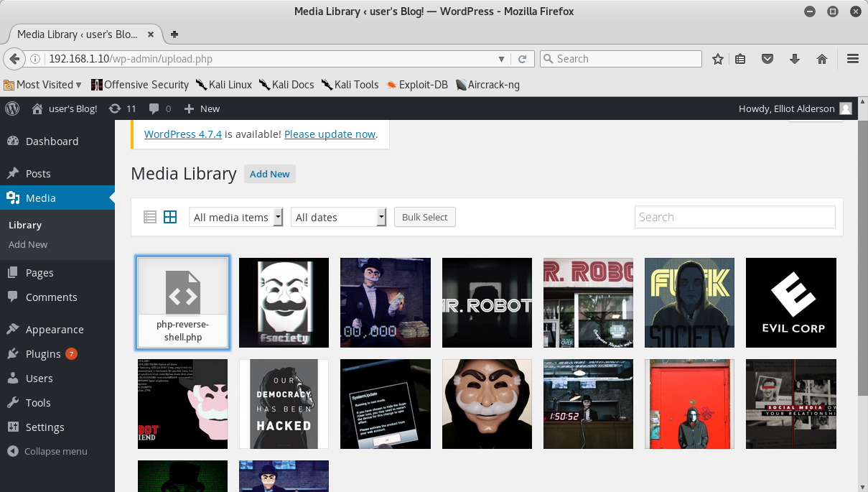Select the php-reverse-shell.php media item

point(182,302)
